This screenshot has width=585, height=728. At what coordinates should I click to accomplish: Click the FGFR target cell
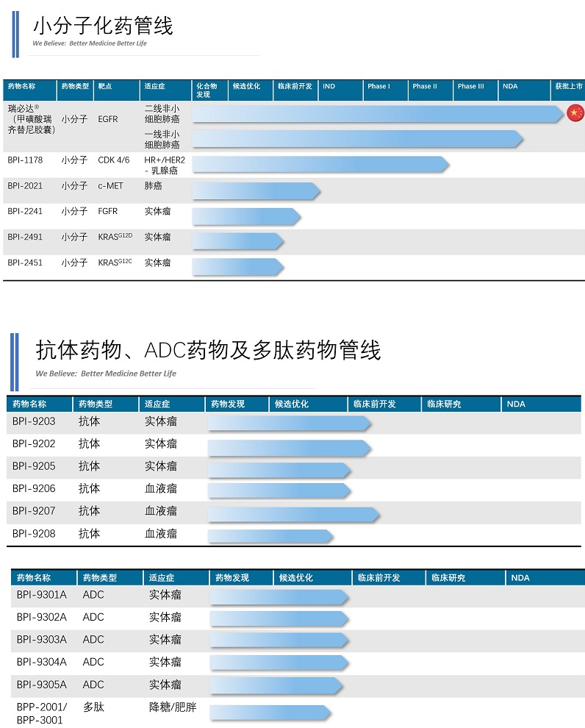[107, 211]
